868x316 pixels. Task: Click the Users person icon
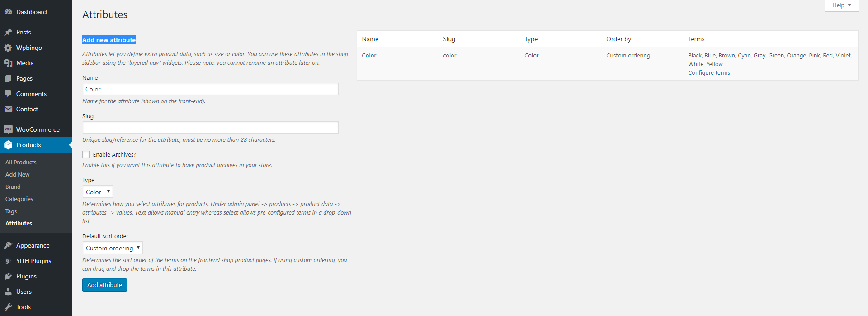tap(8, 292)
